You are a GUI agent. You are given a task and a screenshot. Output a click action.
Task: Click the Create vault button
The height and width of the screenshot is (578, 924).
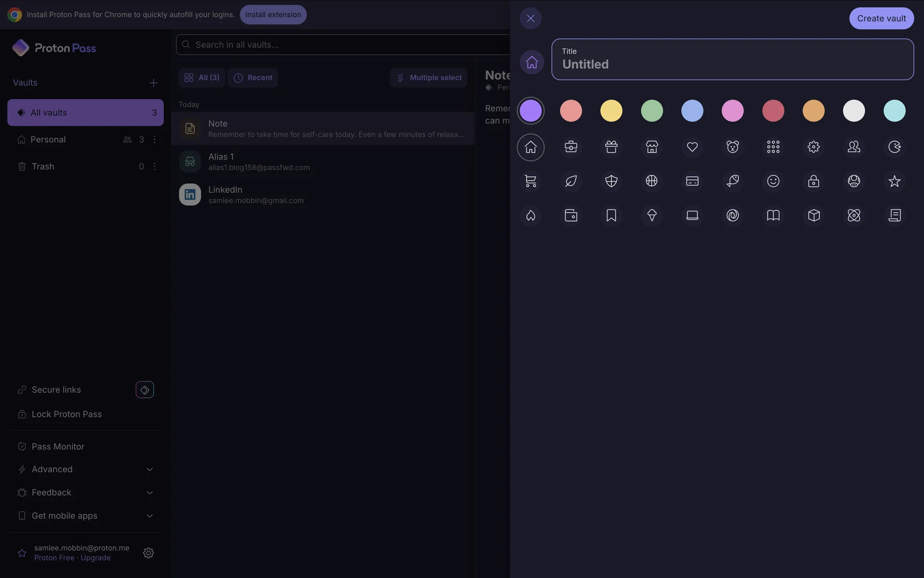(881, 18)
